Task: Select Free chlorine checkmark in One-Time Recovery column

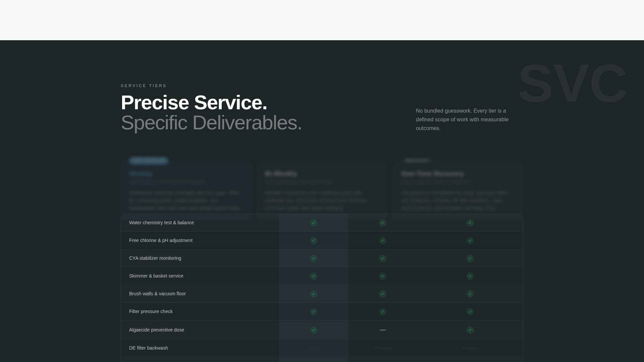Action: pos(470,241)
